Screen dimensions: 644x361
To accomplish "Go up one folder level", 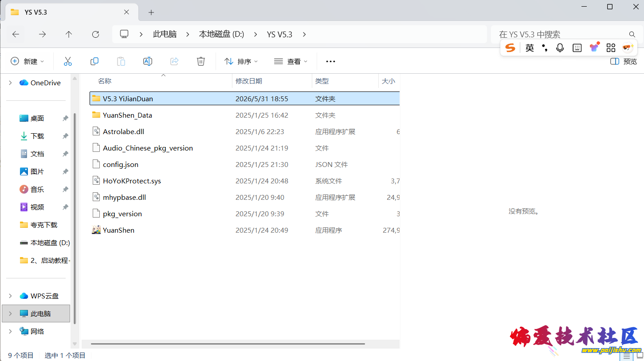I will (69, 34).
